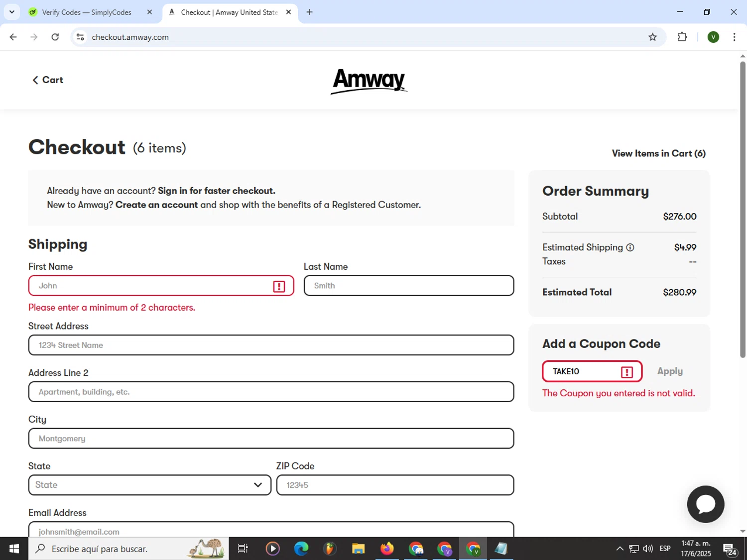
Task: Click the First Name error exclamation icon
Action: pyautogui.click(x=279, y=286)
